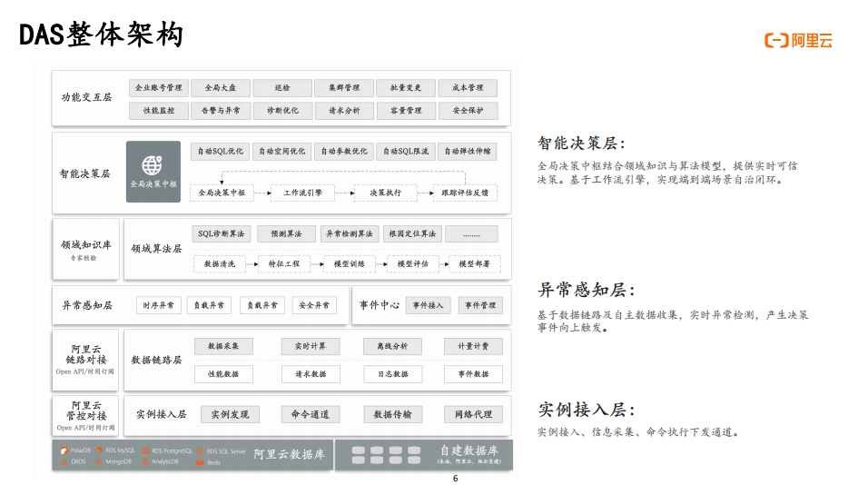Screen dimensions: 868x485
Task: Click the 实时计算 box
Action: 311,346
